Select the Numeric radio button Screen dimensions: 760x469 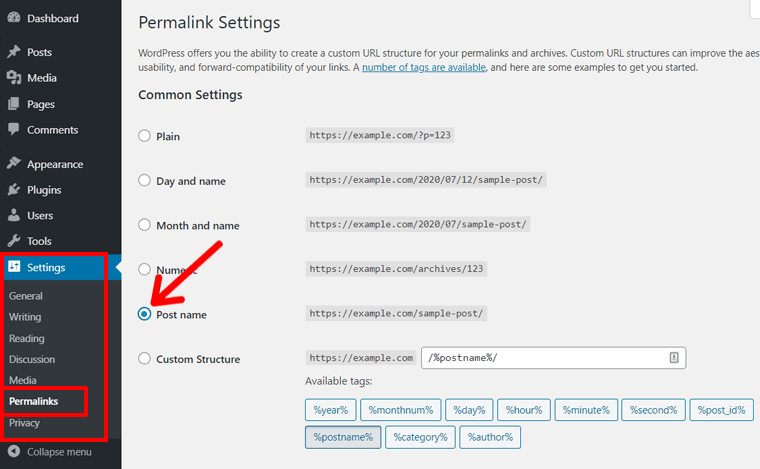point(144,269)
